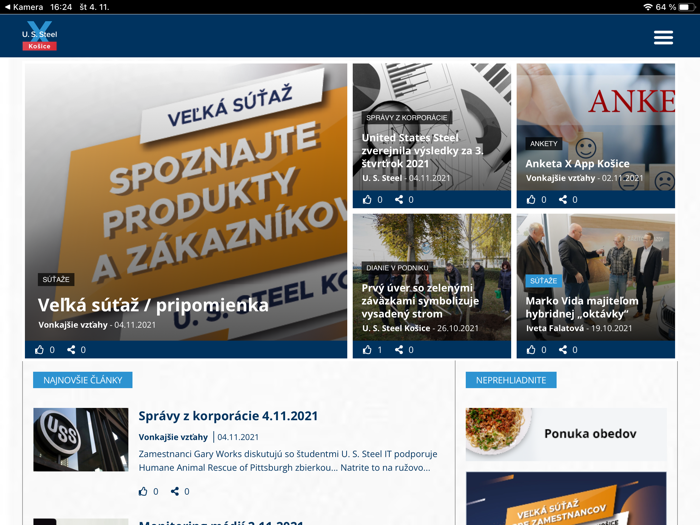This screenshot has width=700, height=525.
Task: Select the NEPREHLIADNITE section tab
Action: point(511,380)
